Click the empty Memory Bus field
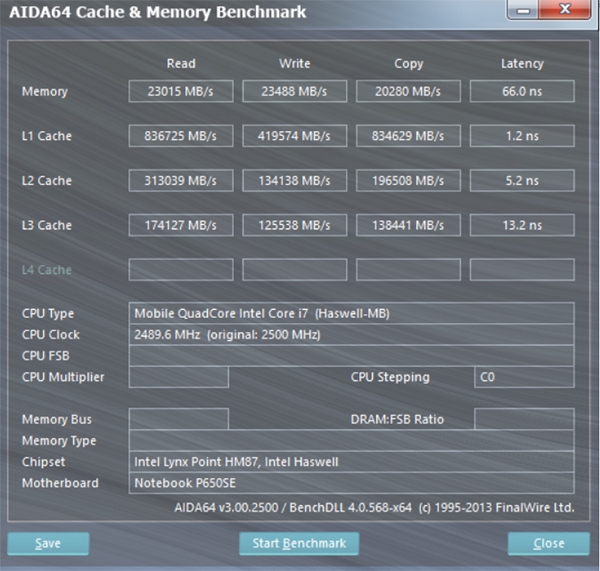This screenshot has height=571, width=600. (x=179, y=419)
